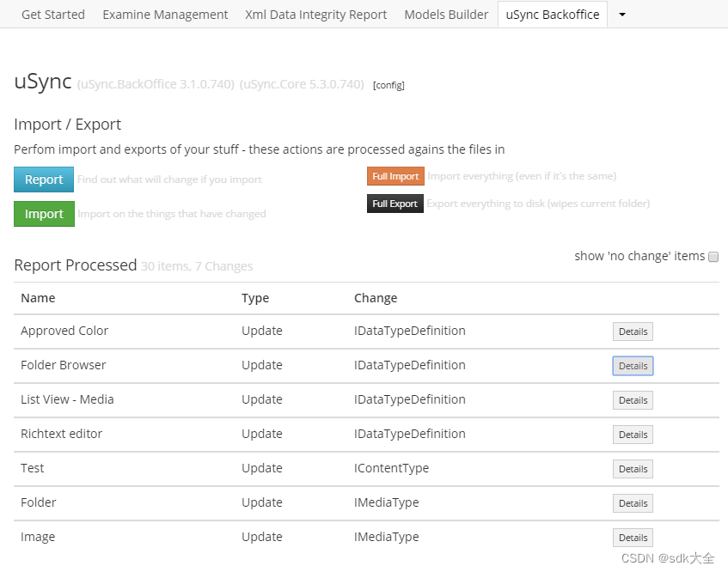View Details for Approved Color

633,332
